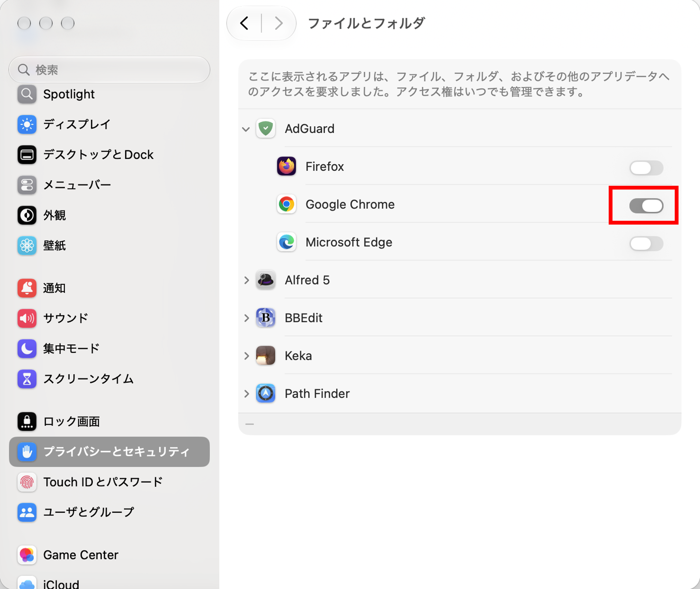Screen dimensions: 700x589
Task: Click the スクリーンタイム hourglass icon
Action: point(27,379)
